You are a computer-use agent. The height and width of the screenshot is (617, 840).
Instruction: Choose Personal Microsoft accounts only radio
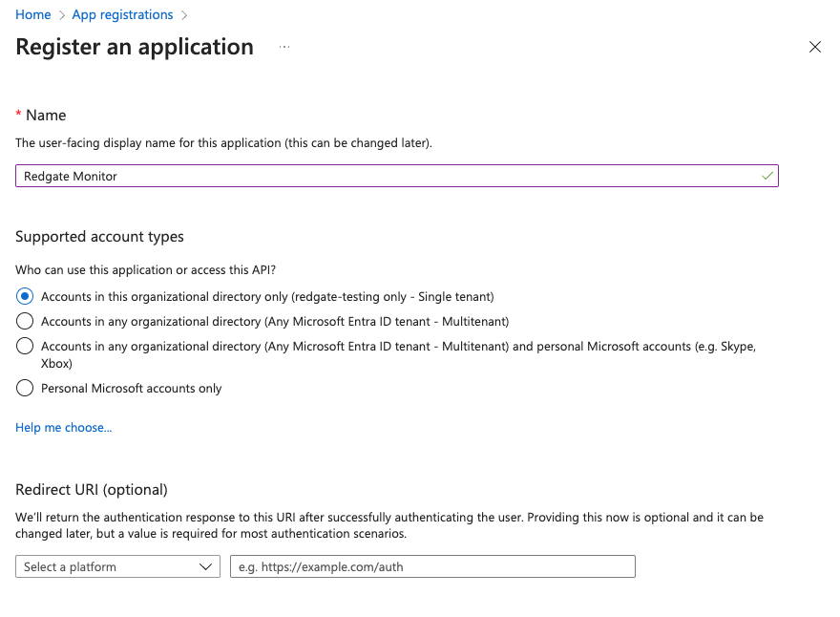(x=25, y=389)
